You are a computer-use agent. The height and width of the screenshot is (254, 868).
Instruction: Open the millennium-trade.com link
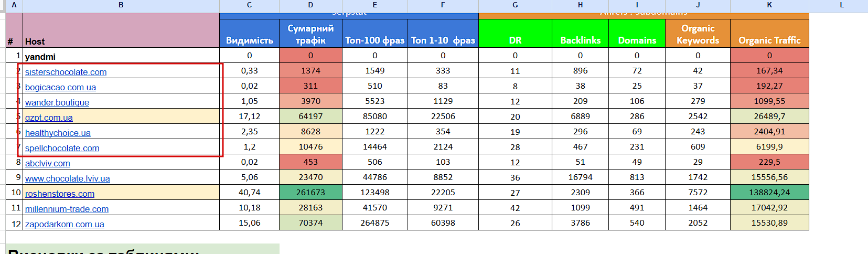click(x=67, y=209)
